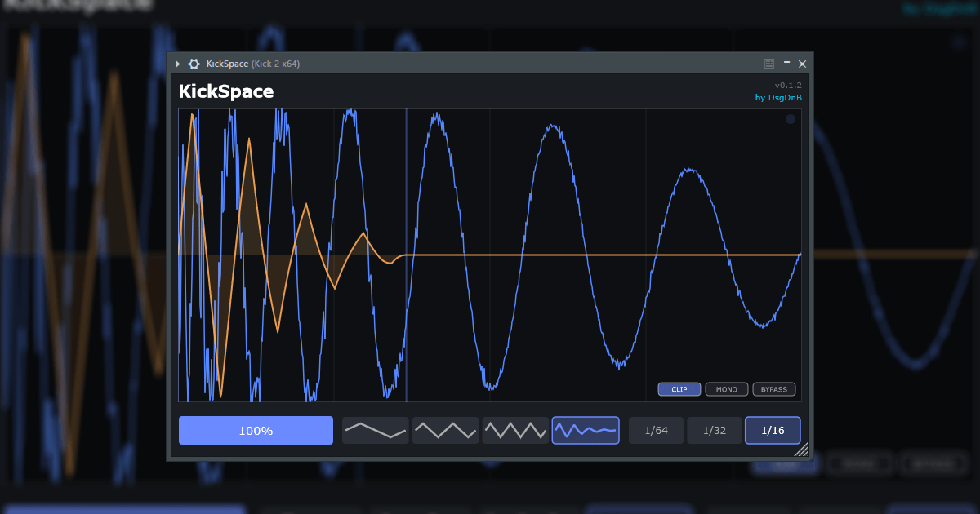Select the first single-slope waveform shape icon
Viewport: 980px width, 514px height.
tap(375, 430)
